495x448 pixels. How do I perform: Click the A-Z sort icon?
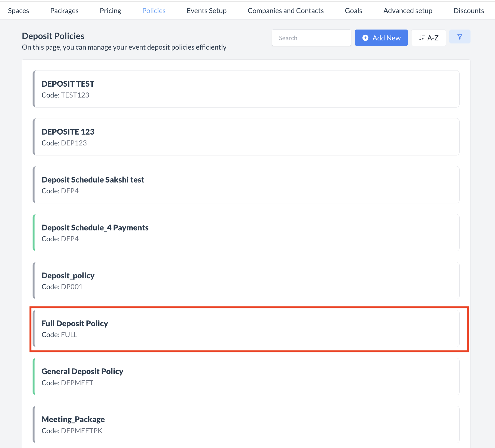(422, 38)
